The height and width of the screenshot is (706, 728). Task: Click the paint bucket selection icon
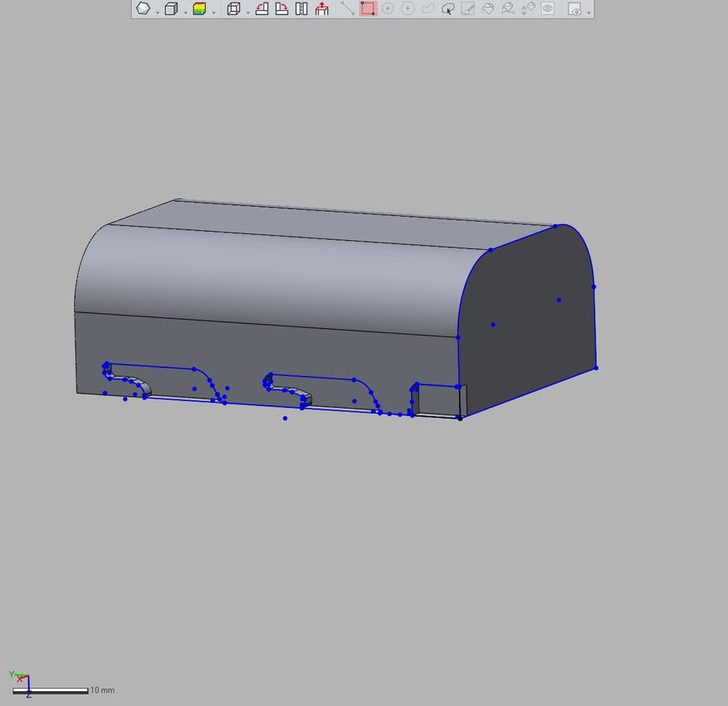tap(488, 9)
